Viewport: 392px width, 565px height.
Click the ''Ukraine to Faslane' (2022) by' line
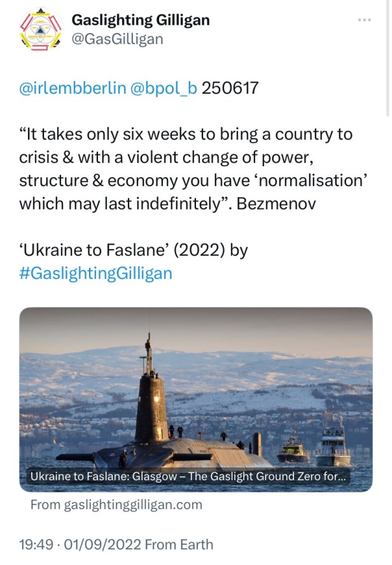click(134, 250)
